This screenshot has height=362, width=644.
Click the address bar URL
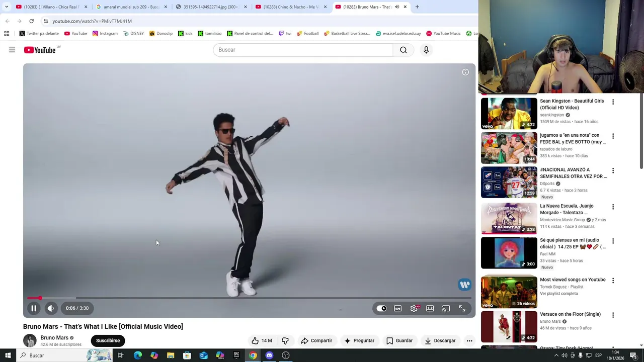point(92,21)
